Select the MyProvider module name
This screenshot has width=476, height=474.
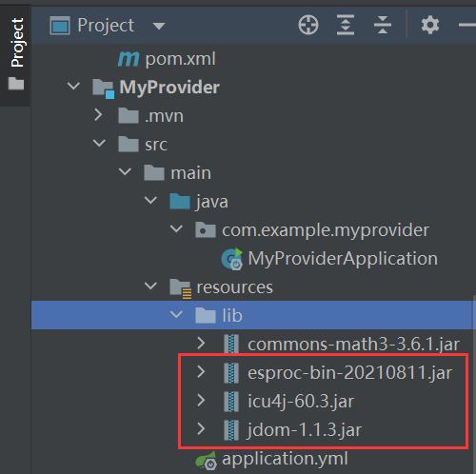point(169,87)
